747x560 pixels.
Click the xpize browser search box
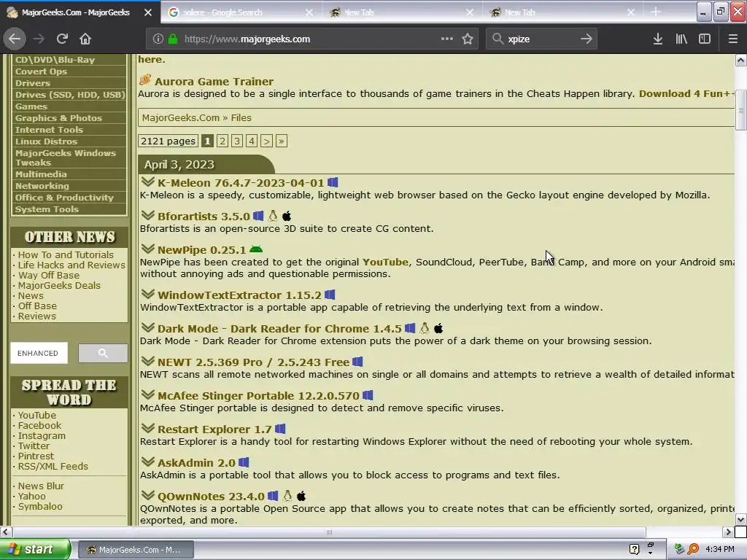(x=542, y=39)
